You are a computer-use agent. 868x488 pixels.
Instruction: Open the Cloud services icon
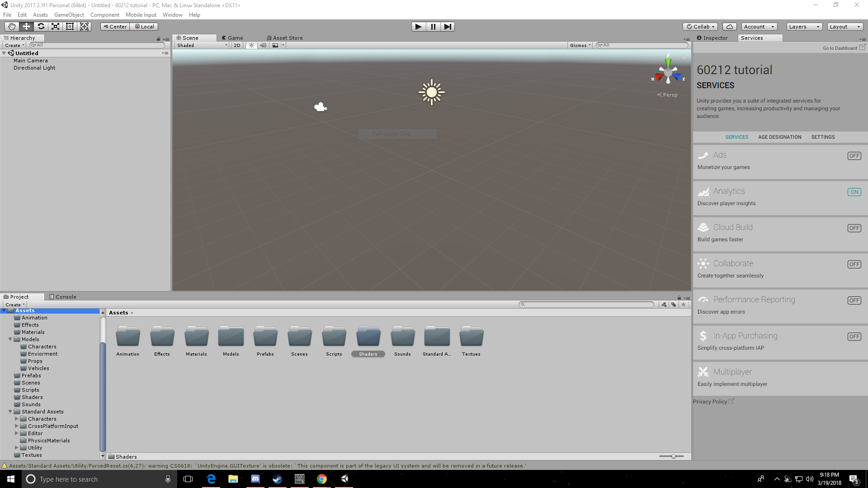729,27
